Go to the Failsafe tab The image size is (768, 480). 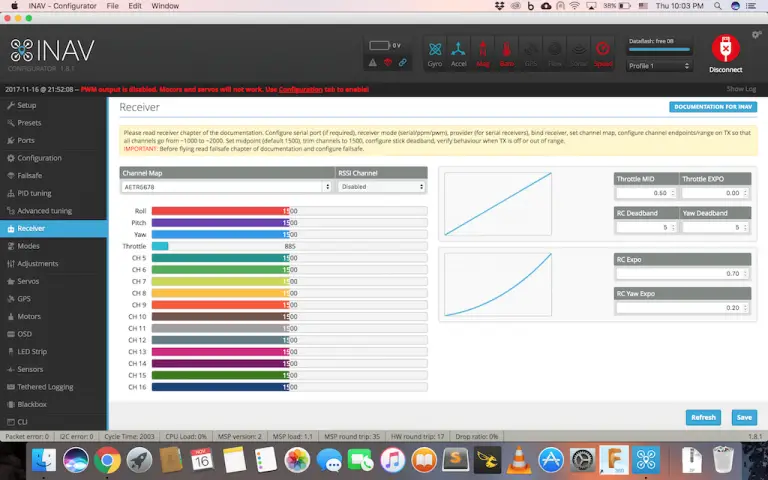[32, 176]
